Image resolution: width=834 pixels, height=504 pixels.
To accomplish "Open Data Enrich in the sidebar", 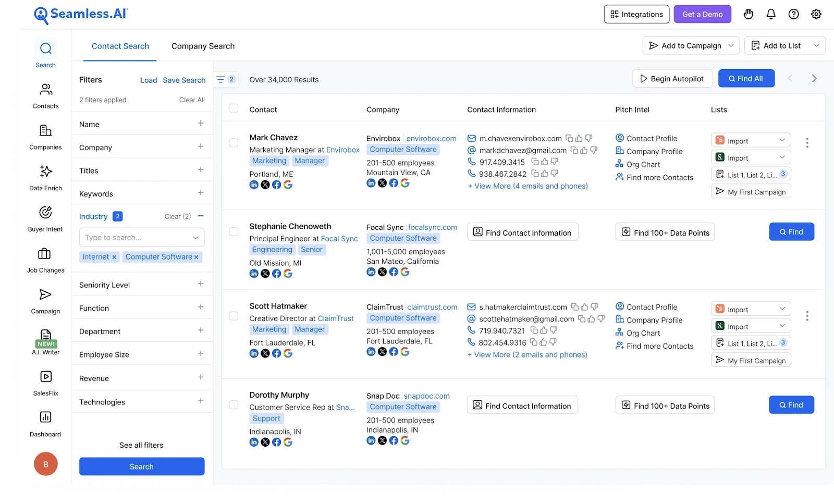I will click(45, 178).
